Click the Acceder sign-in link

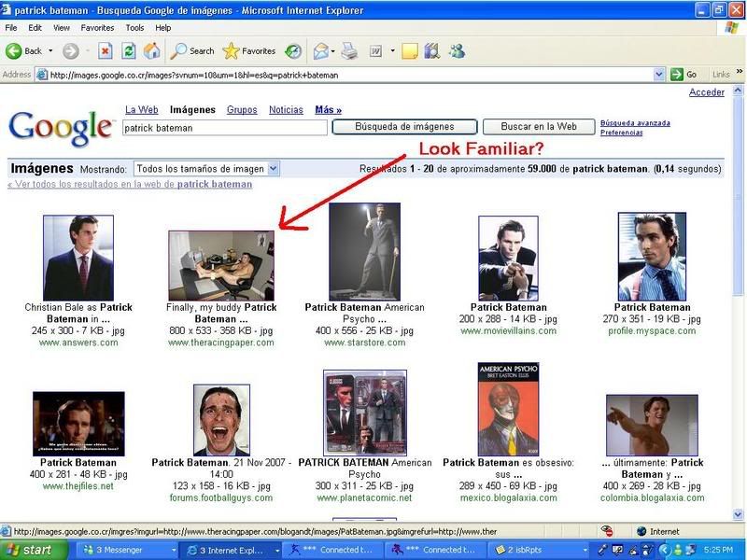tap(707, 92)
